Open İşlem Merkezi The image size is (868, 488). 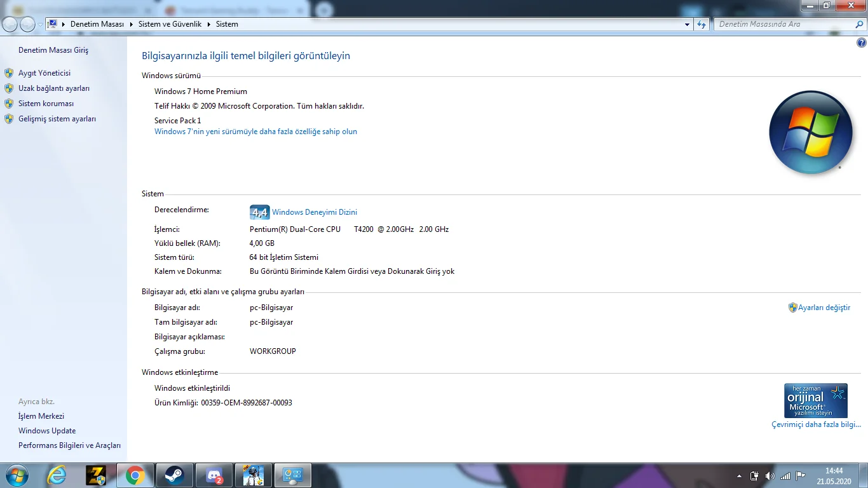click(x=41, y=416)
